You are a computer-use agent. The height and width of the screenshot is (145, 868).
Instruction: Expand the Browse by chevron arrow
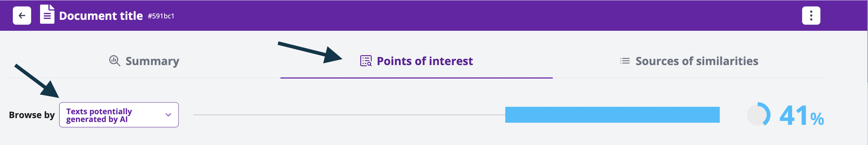(168, 115)
